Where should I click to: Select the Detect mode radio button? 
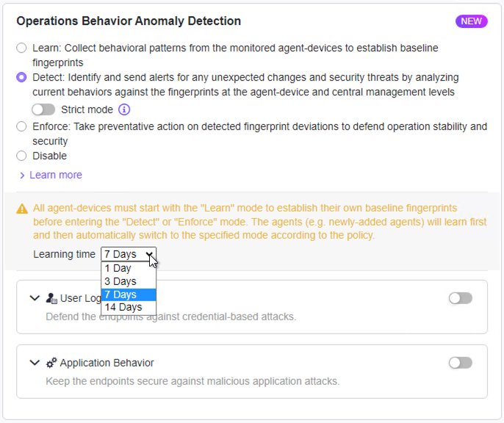21,77
